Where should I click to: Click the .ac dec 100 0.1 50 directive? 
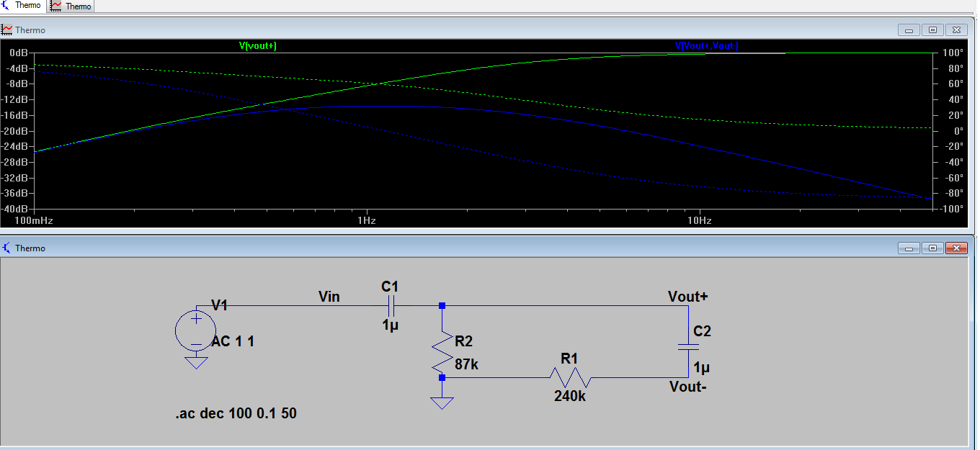tap(236, 414)
